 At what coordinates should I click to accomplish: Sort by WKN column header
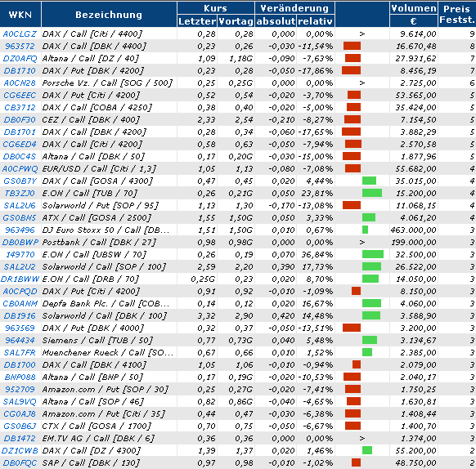pyautogui.click(x=20, y=15)
